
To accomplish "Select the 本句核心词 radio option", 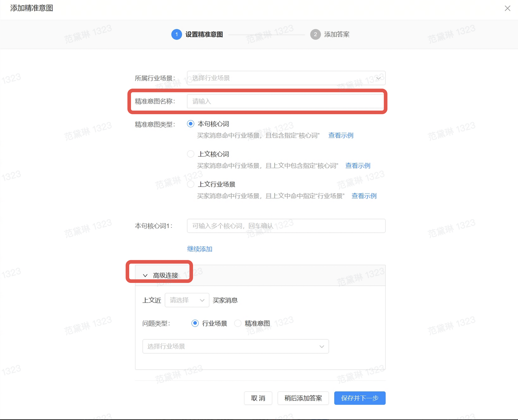I will coord(191,124).
